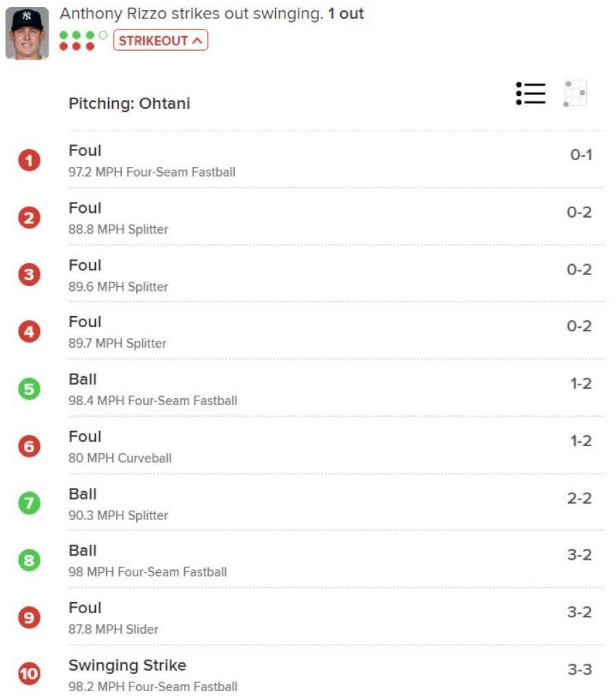Image resolution: width=616 pixels, height=698 pixels.
Task: Select pitch number 2 red circle
Action: (29, 218)
